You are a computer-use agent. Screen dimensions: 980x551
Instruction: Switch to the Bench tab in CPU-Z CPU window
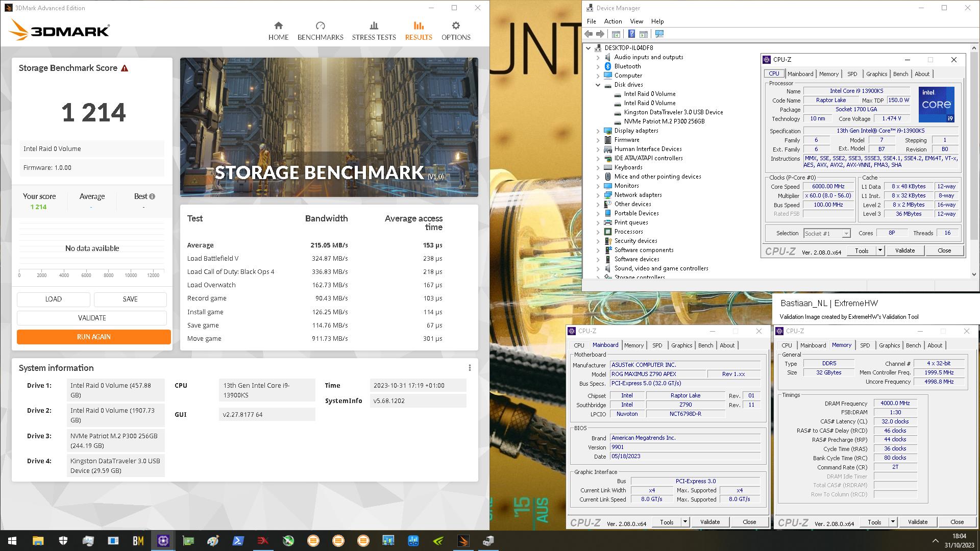coord(900,74)
